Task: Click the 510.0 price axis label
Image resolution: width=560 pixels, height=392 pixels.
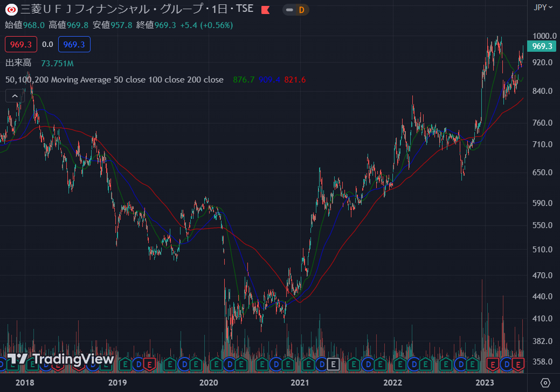Action: coord(542,250)
